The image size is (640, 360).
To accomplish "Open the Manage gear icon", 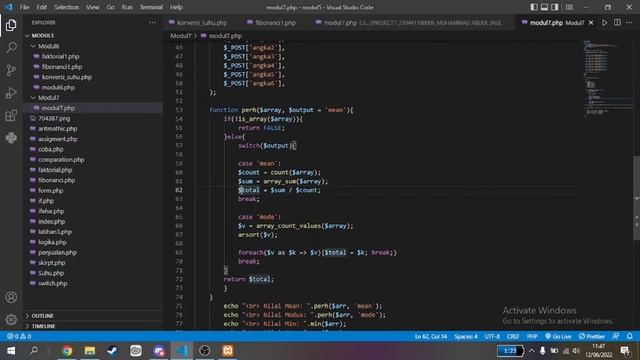I will (x=11, y=319).
